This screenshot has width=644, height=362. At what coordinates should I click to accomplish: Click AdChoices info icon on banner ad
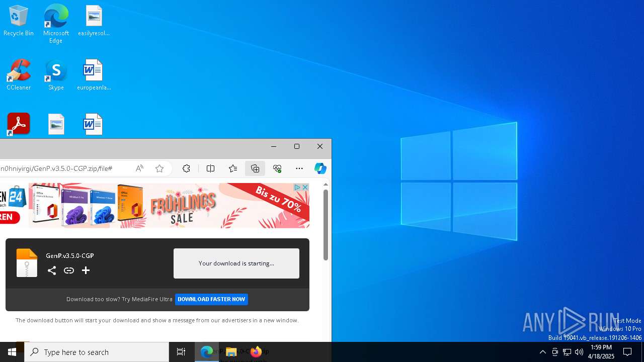tap(297, 187)
